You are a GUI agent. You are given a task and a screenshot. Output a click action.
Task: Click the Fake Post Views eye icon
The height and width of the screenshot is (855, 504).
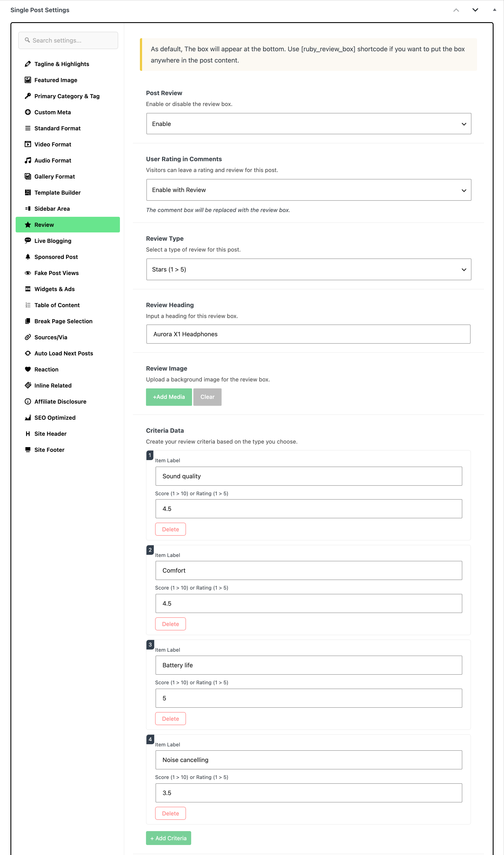coord(28,273)
